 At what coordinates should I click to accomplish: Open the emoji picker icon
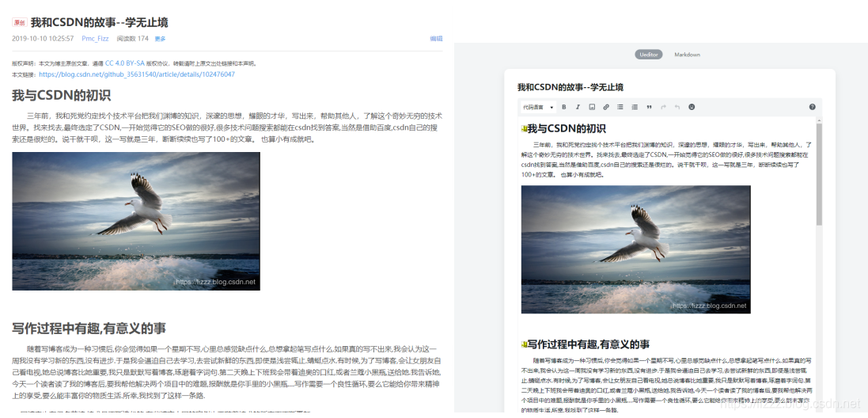(x=692, y=107)
